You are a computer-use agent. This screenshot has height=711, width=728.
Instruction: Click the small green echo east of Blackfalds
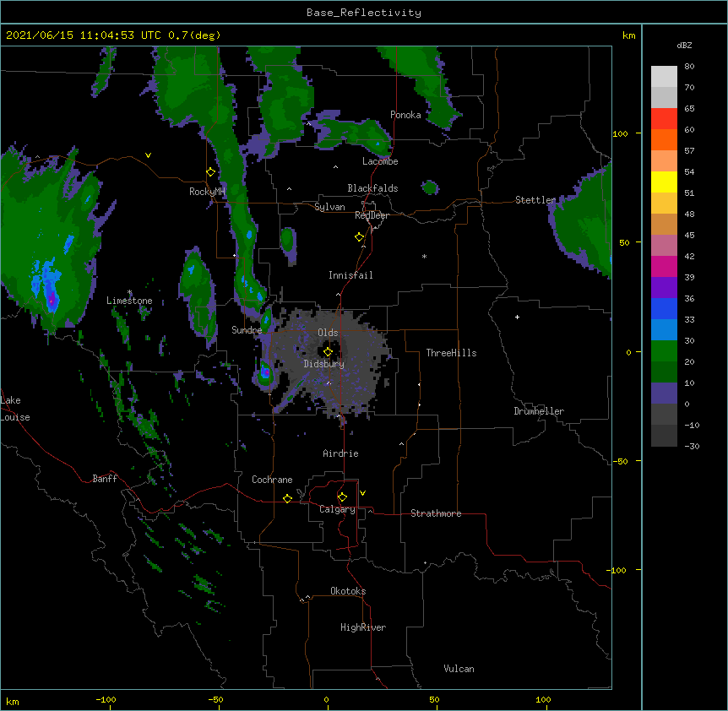(430, 187)
